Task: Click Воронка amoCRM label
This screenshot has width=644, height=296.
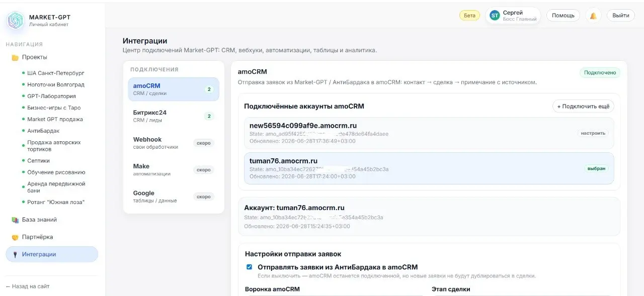Action: [272, 289]
